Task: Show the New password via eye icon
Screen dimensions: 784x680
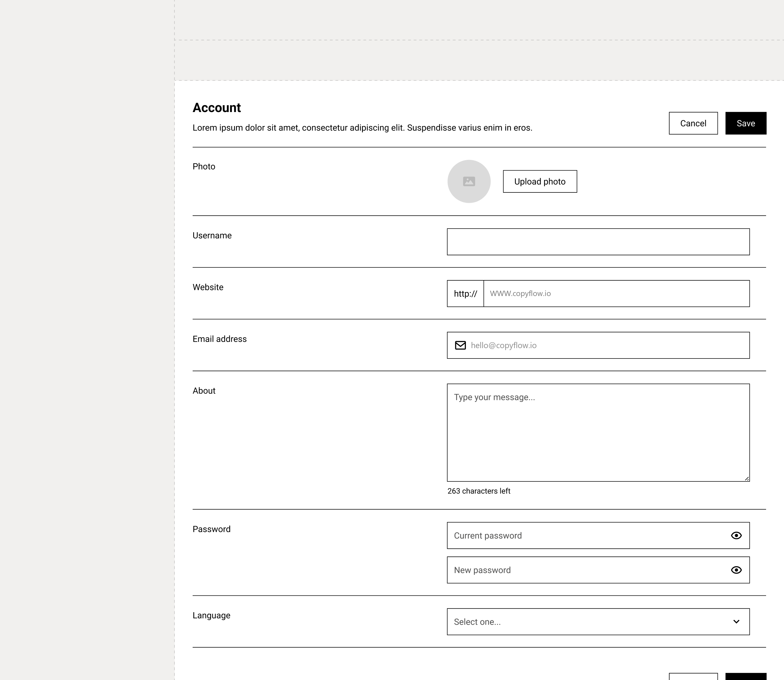Action: pyautogui.click(x=736, y=570)
